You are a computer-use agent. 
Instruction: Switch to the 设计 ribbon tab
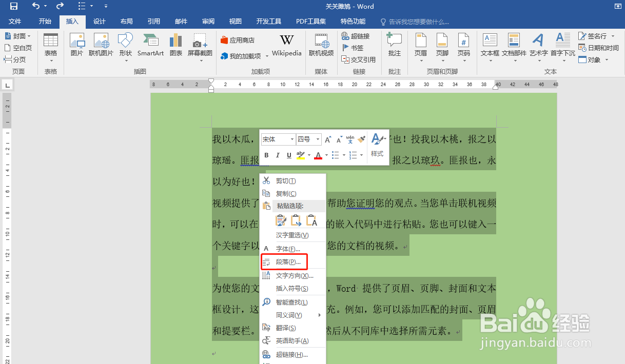click(99, 22)
